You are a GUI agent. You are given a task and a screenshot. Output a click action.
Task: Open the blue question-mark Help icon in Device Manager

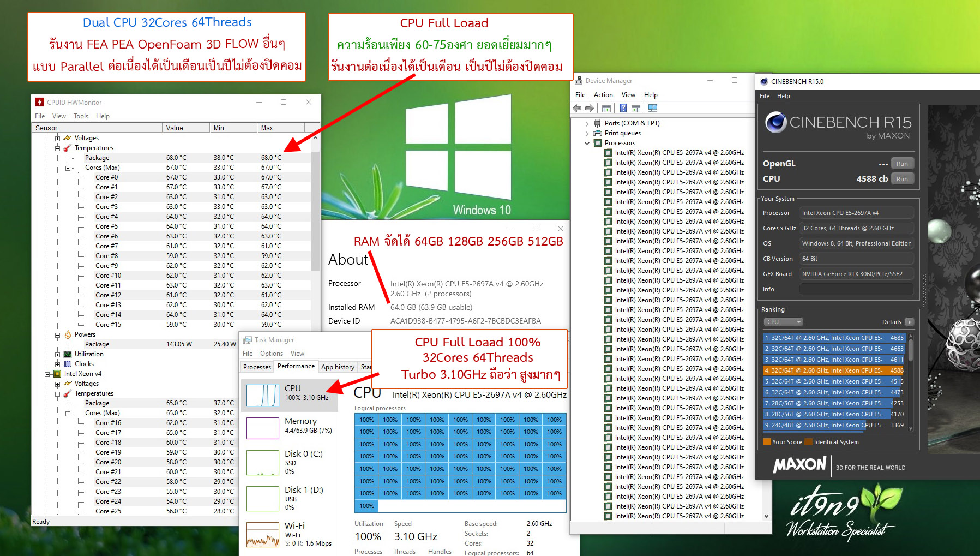(x=623, y=108)
